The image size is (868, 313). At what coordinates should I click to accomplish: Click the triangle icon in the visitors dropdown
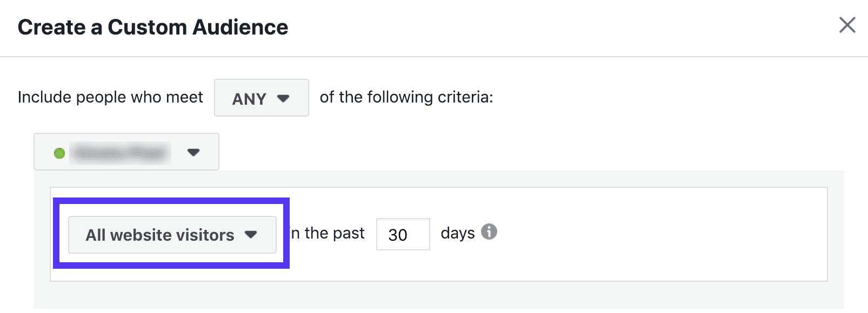pyautogui.click(x=252, y=235)
